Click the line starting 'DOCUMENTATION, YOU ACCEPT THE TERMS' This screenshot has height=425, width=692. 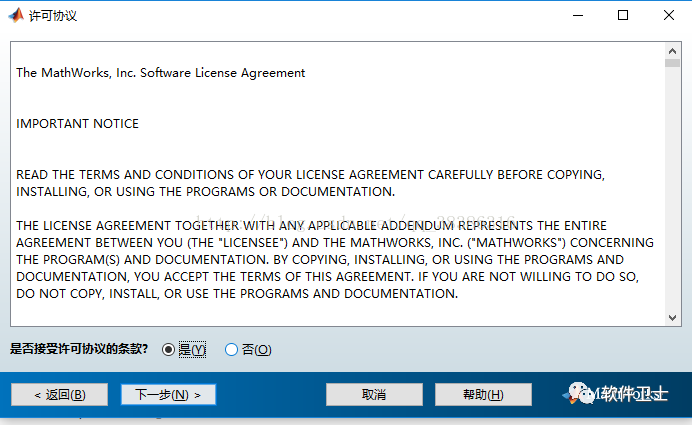(x=327, y=277)
